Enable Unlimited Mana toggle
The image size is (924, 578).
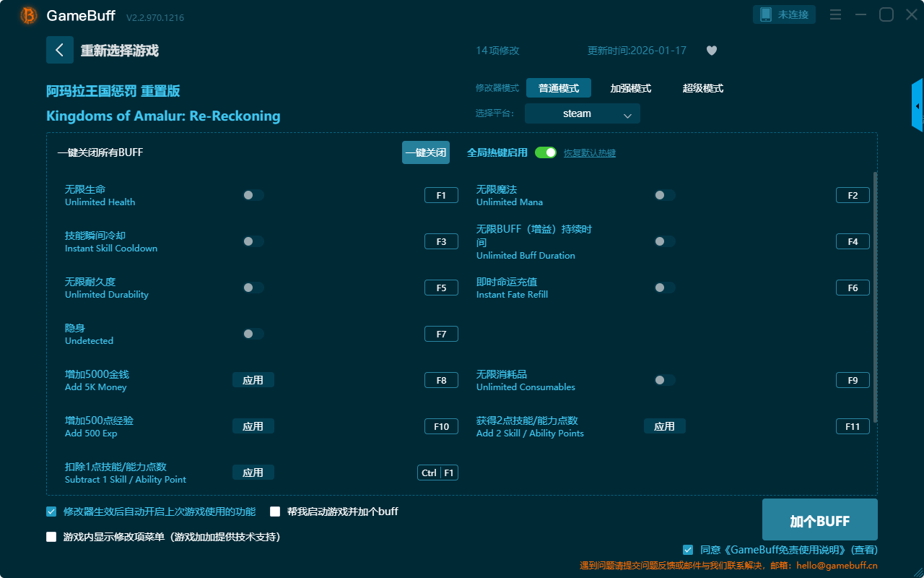[664, 195]
